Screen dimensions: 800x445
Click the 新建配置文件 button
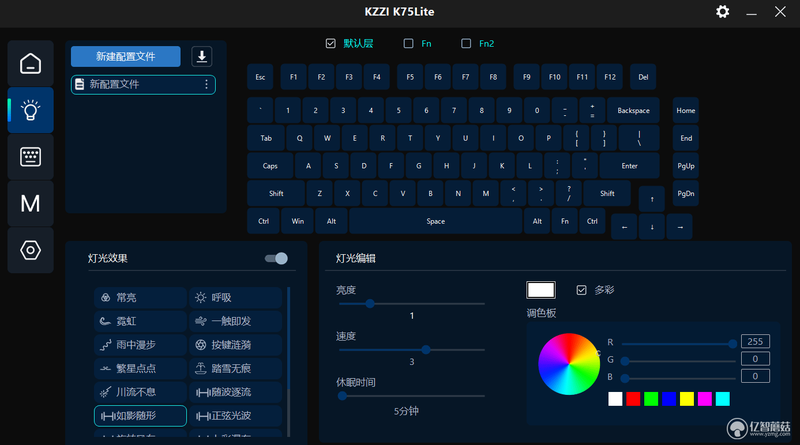coord(126,57)
